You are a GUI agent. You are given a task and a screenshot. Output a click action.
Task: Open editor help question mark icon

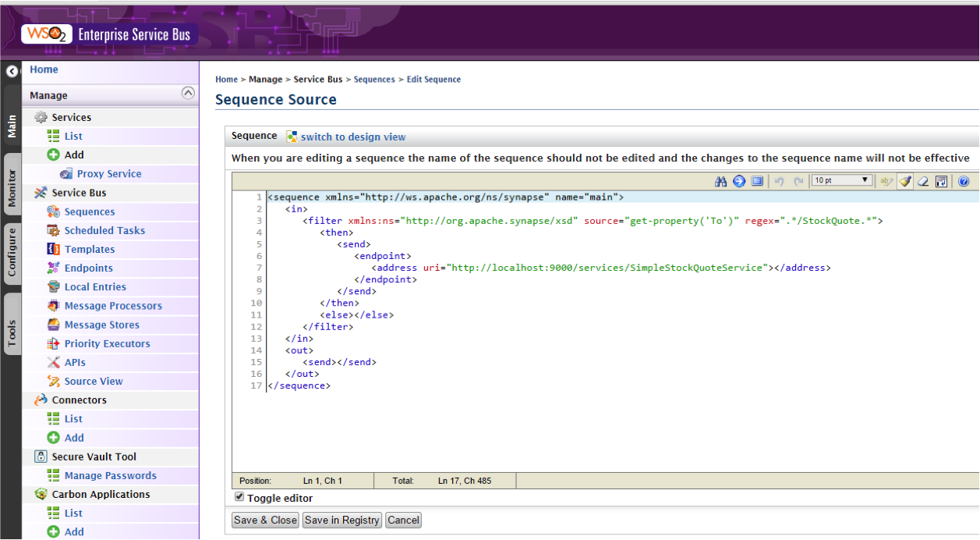[964, 181]
